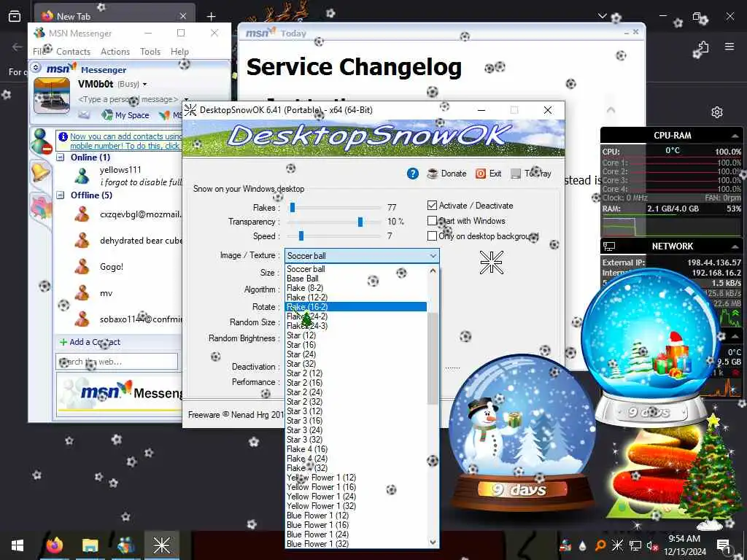Image resolution: width=747 pixels, height=560 pixels.
Task: Open the Firefox list all tabs chevron
Action: tap(602, 16)
